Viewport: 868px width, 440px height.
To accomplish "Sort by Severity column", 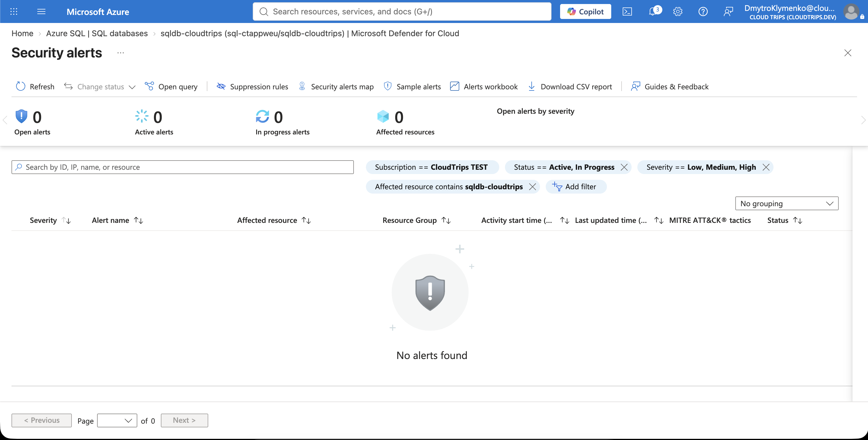I will click(x=50, y=220).
